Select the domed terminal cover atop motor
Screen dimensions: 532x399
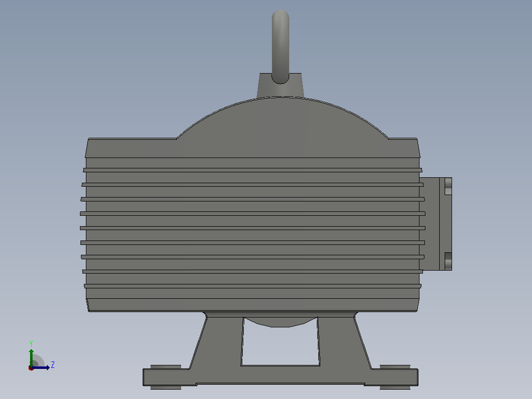pos(282,127)
